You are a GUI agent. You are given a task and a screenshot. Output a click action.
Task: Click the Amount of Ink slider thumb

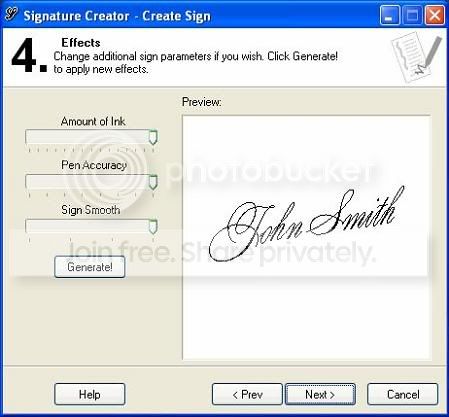(153, 137)
